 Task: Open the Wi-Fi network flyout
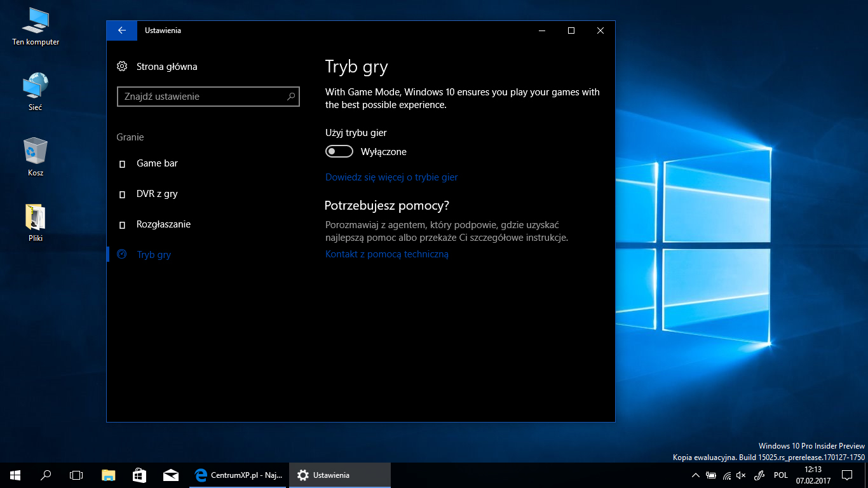point(726,475)
